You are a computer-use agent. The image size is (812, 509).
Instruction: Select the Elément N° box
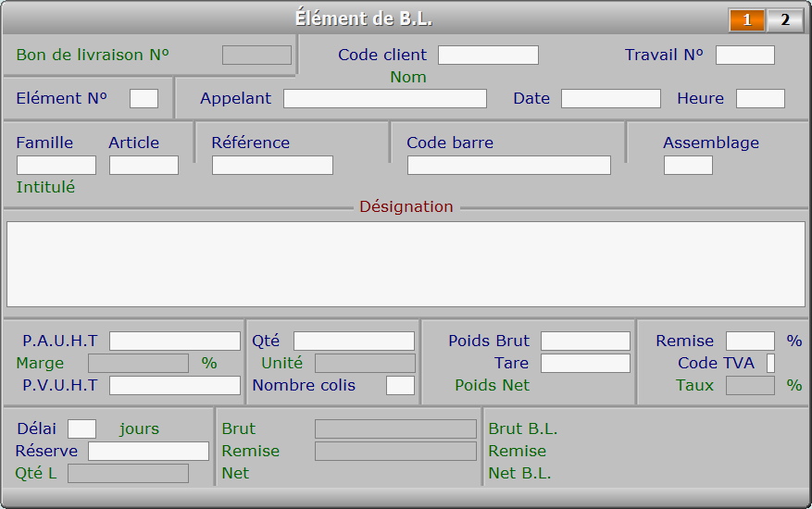coord(144,98)
